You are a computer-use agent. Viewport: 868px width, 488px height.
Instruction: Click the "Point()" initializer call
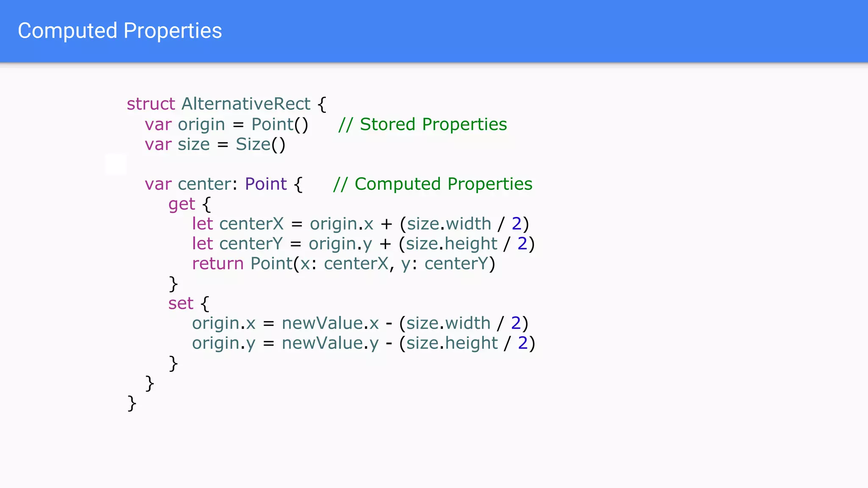point(280,125)
